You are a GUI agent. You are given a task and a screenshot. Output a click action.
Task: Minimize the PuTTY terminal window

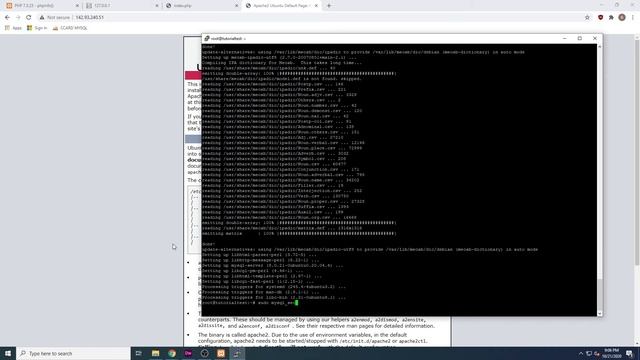tap(564, 38)
